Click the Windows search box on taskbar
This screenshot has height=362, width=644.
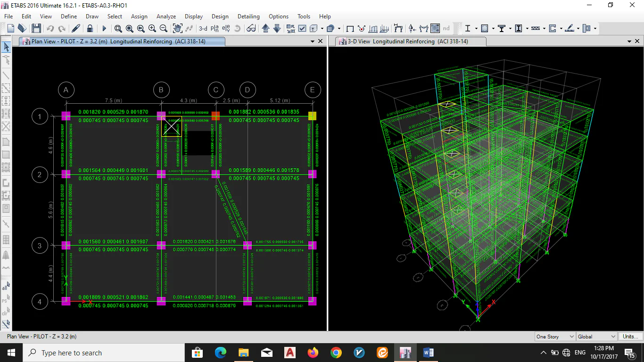pyautogui.click(x=104, y=353)
